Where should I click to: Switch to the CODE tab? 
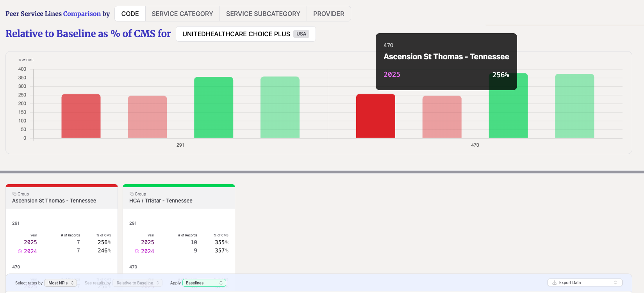point(130,14)
